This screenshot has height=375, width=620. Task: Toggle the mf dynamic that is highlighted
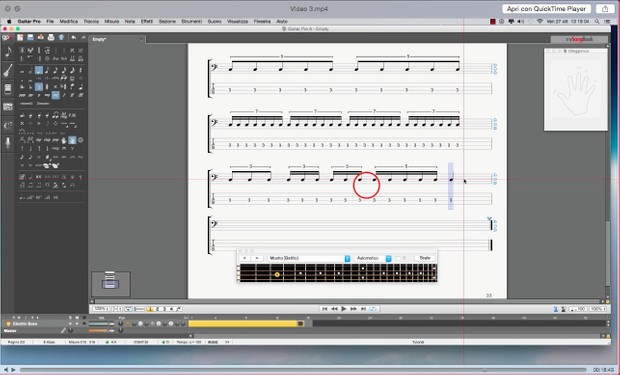pos(55,95)
